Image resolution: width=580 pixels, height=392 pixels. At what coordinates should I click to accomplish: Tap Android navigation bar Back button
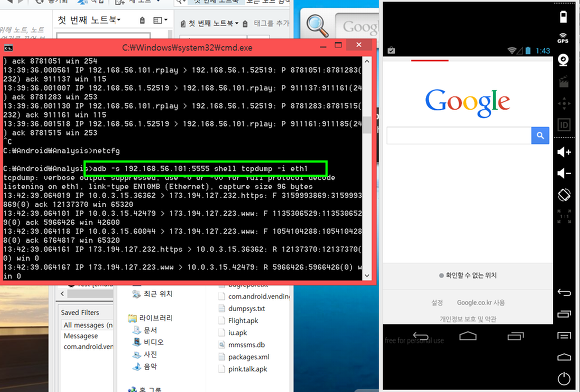tap(421, 336)
